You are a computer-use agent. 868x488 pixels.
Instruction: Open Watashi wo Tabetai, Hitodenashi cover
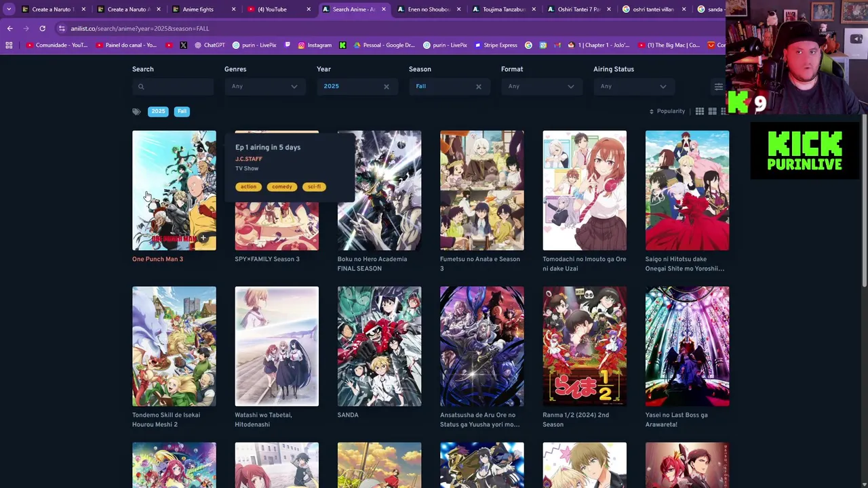277,346
